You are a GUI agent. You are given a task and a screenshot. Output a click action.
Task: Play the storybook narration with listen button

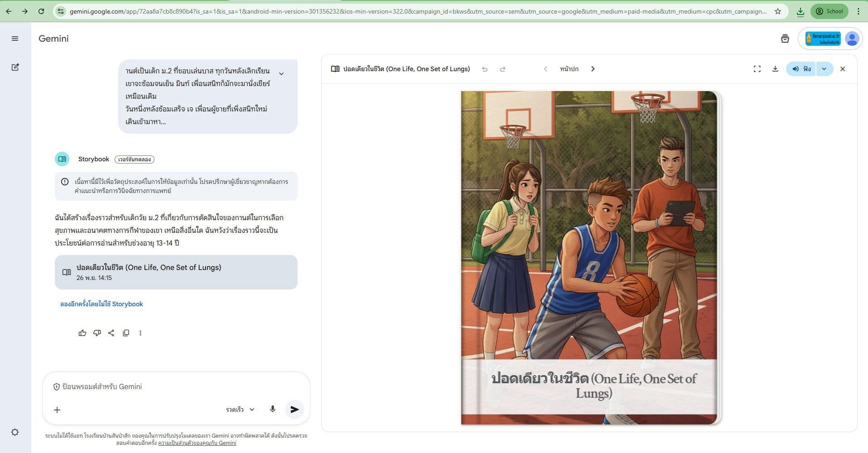tap(801, 69)
